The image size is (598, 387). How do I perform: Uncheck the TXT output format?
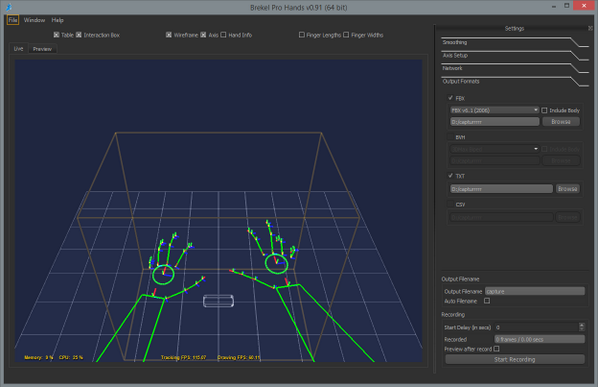point(450,175)
